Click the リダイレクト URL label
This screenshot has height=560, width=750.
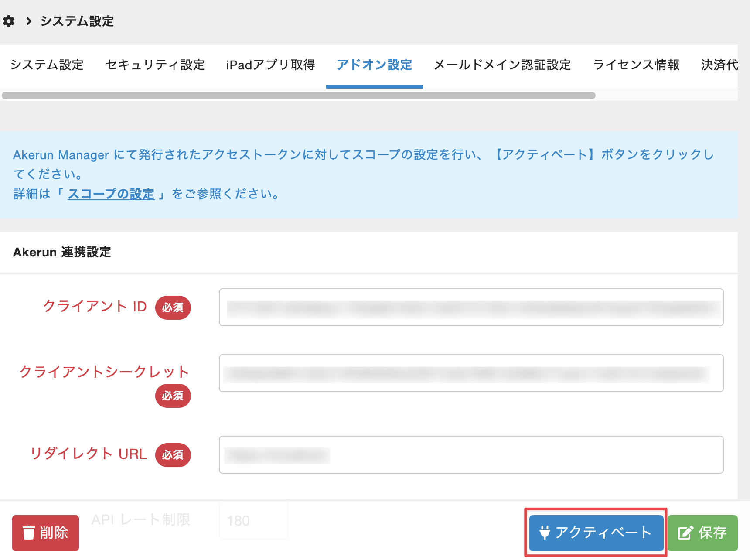pos(89,454)
